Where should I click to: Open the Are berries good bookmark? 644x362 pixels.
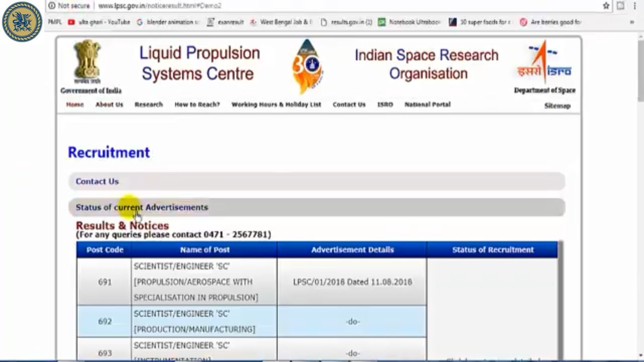[x=550, y=22]
